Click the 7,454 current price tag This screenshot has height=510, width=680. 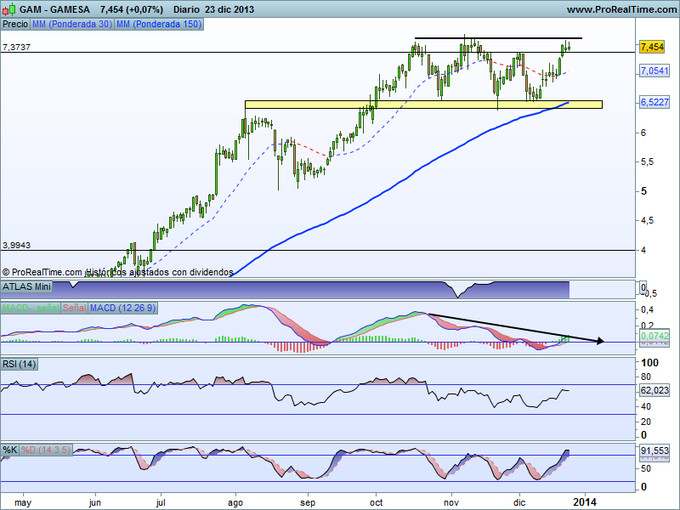(x=652, y=47)
